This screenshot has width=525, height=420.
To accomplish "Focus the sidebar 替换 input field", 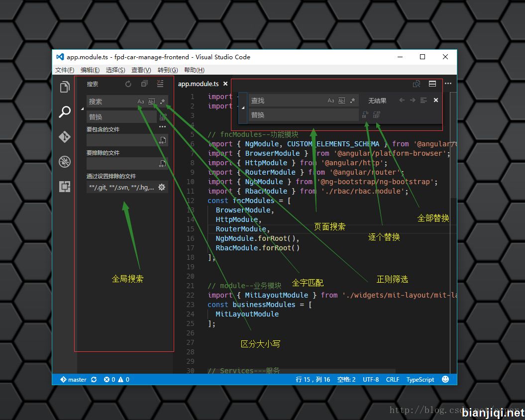I will 121,117.
